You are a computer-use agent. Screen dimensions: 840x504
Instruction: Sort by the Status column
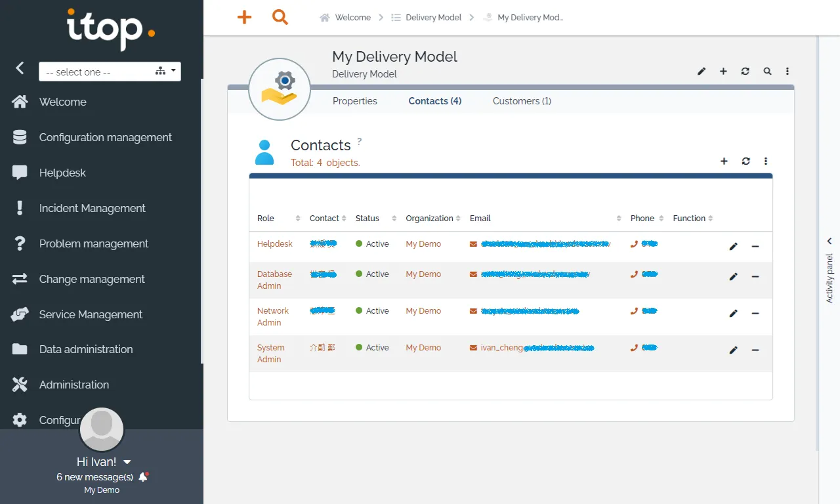[x=376, y=218]
